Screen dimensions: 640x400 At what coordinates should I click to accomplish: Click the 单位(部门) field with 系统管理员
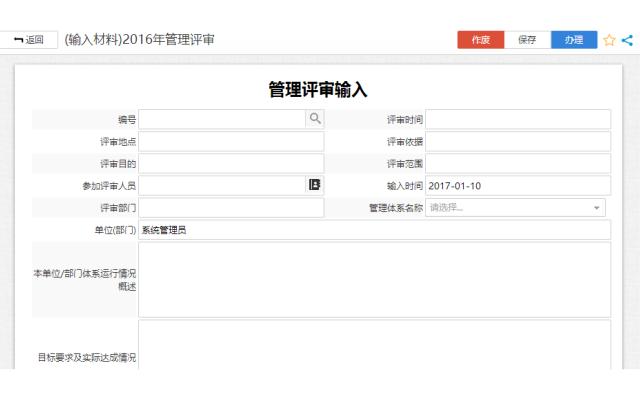375,230
